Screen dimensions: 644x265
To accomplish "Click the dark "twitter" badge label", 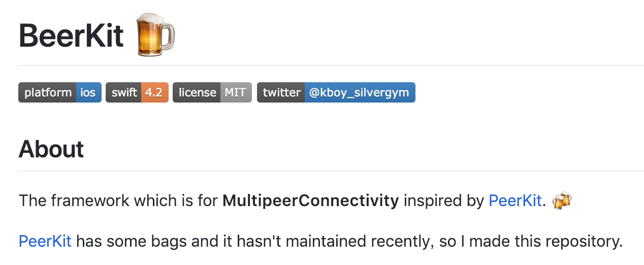I will tap(281, 92).
